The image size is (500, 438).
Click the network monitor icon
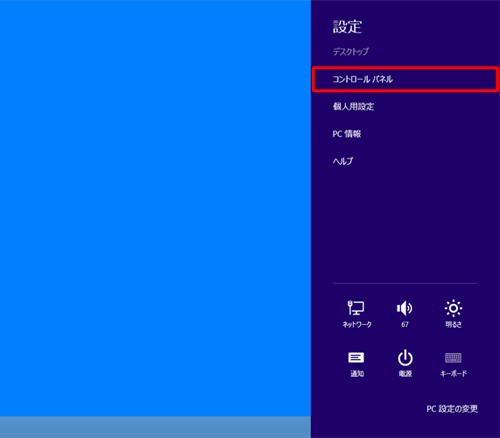tap(356, 308)
